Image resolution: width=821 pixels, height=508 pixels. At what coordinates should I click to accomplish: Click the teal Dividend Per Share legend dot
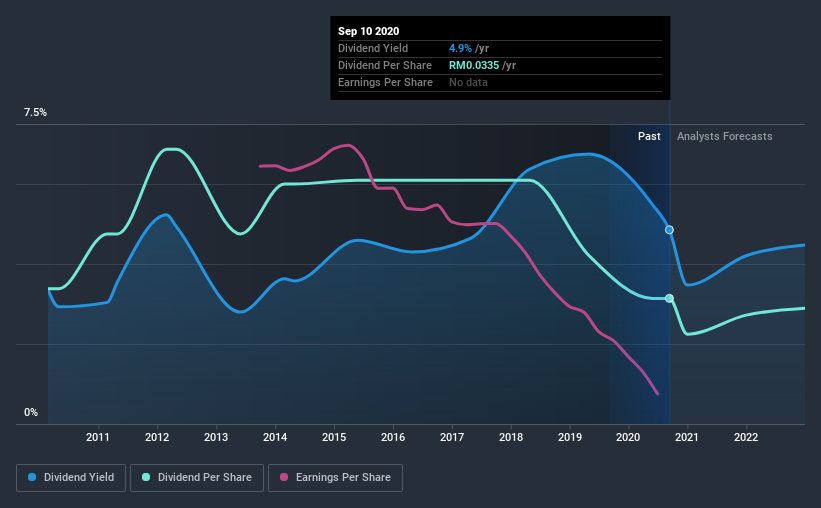click(146, 477)
